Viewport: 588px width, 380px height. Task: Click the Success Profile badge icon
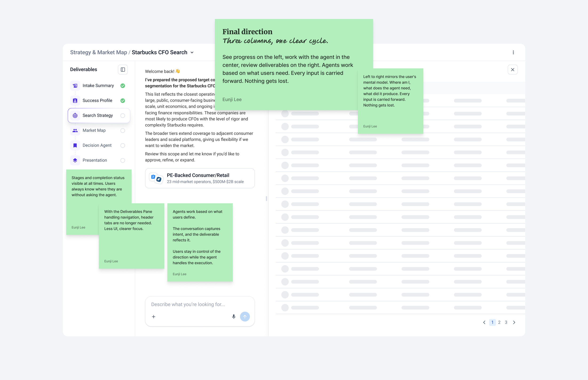tap(75, 100)
